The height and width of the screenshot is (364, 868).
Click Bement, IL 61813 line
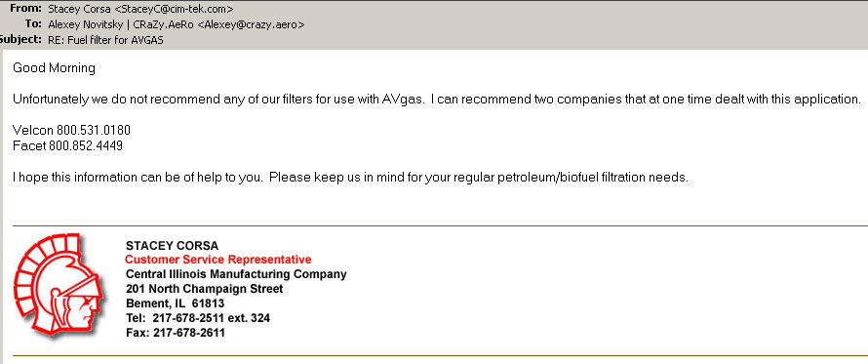(x=175, y=303)
